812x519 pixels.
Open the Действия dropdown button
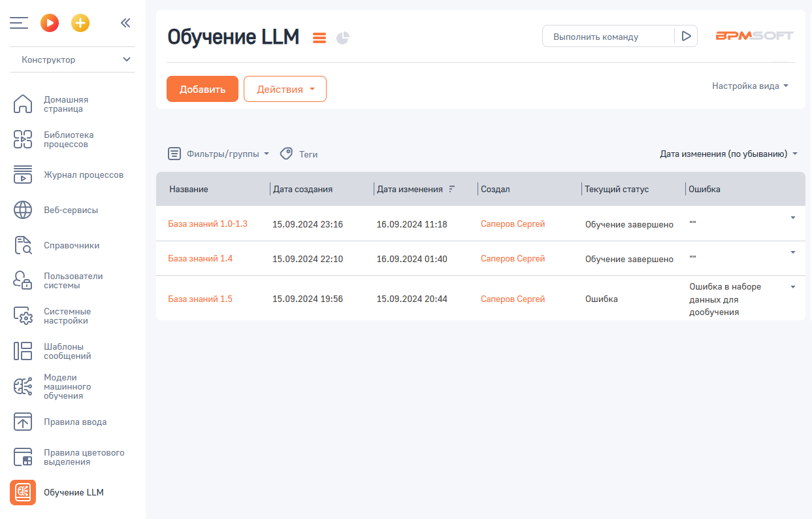point(285,89)
